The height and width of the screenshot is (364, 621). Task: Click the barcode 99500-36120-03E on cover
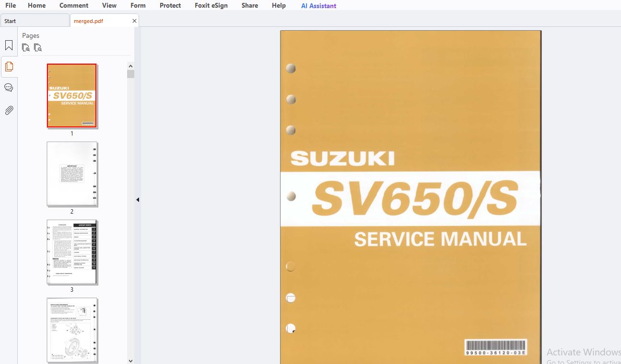coord(496,348)
